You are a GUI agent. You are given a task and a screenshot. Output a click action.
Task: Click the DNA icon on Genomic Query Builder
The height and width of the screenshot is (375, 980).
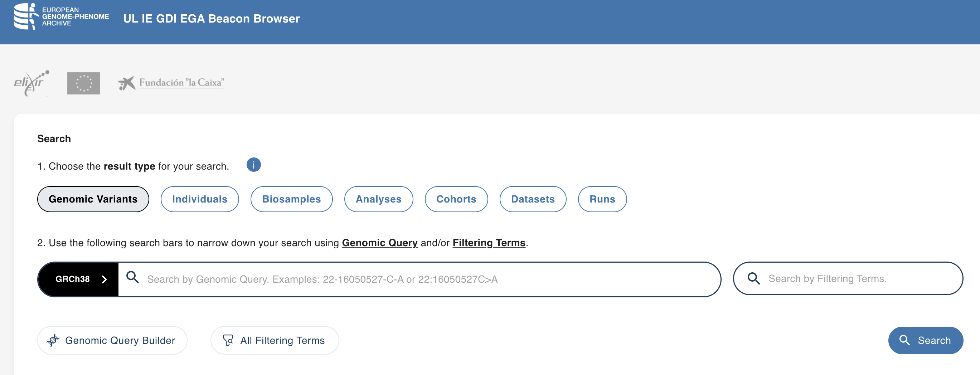point(54,340)
